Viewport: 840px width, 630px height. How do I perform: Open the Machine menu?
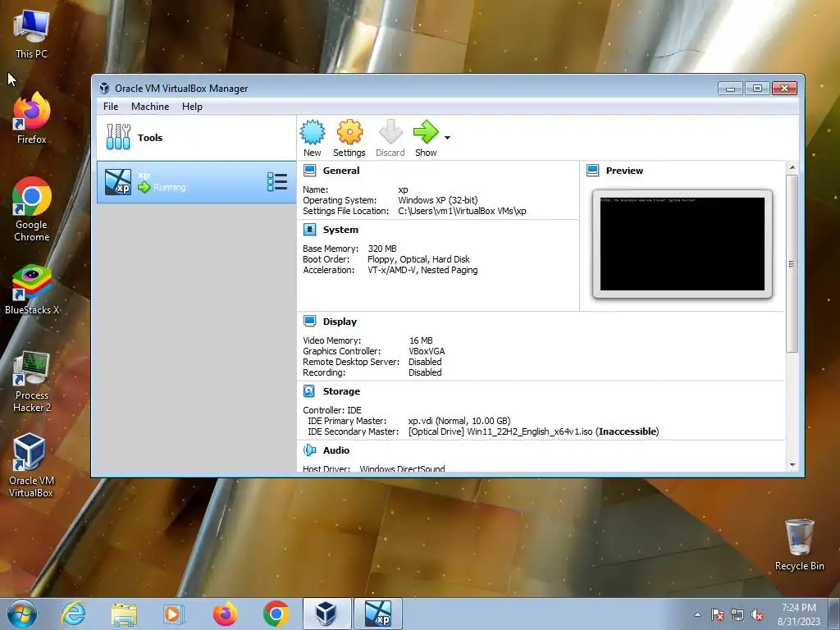coord(150,107)
